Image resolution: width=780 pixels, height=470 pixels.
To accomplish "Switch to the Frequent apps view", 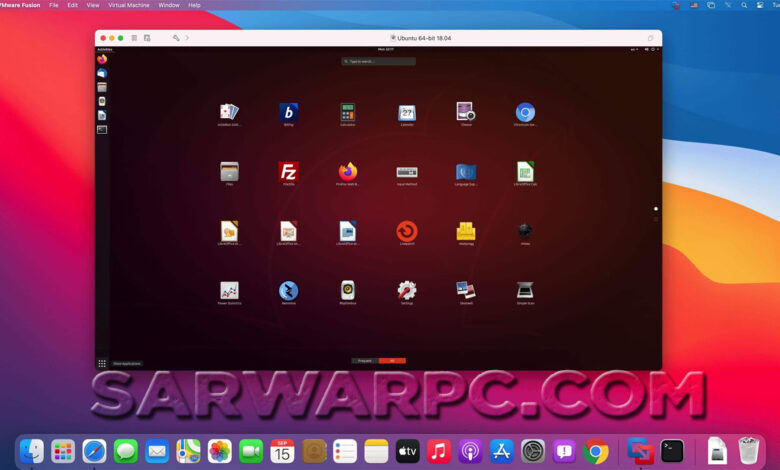I will (365, 361).
